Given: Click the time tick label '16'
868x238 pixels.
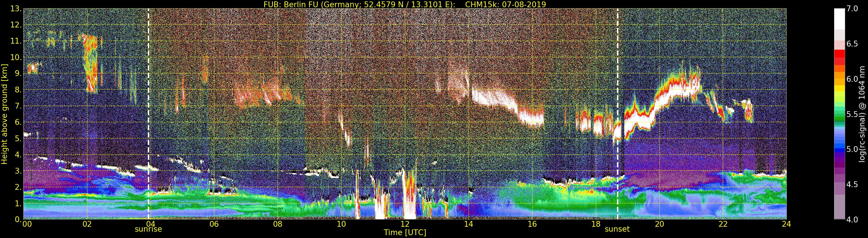Looking at the screenshot, I should point(532,224).
